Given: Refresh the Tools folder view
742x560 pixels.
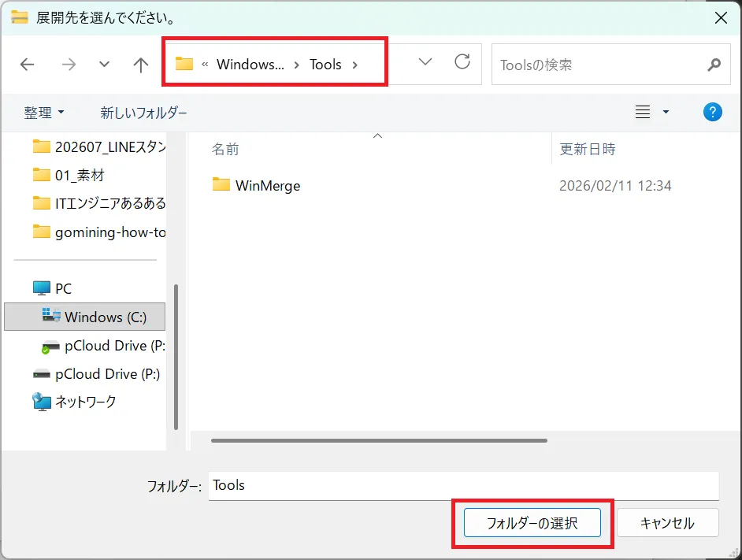Looking at the screenshot, I should pos(462,61).
